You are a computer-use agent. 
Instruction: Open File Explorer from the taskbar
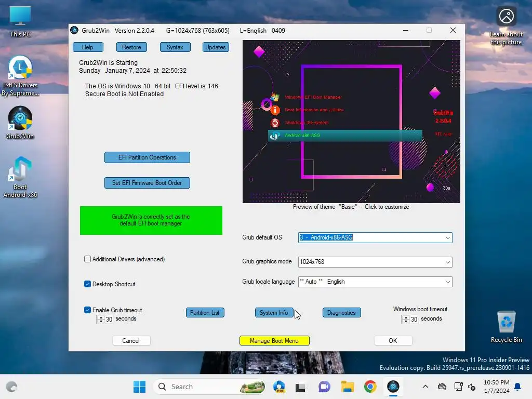(x=347, y=387)
